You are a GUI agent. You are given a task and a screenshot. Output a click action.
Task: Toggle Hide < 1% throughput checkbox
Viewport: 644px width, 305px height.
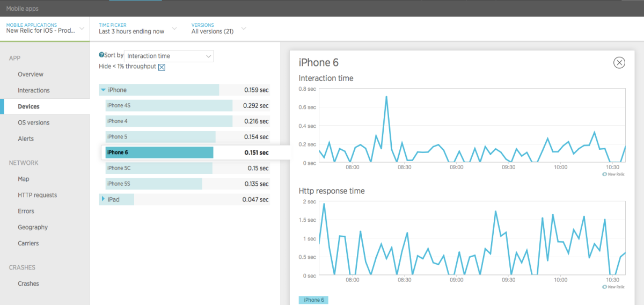click(162, 67)
